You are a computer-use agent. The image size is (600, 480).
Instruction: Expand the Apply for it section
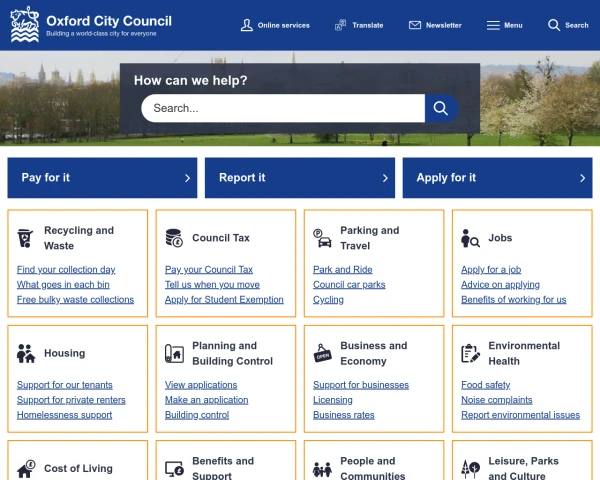pyautogui.click(x=498, y=178)
